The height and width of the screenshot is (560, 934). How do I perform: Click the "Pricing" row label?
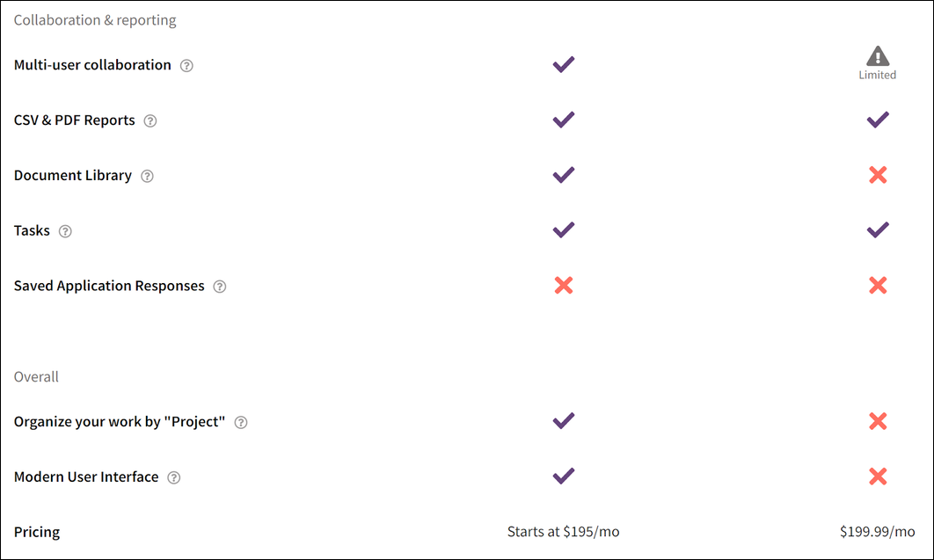pos(37,532)
